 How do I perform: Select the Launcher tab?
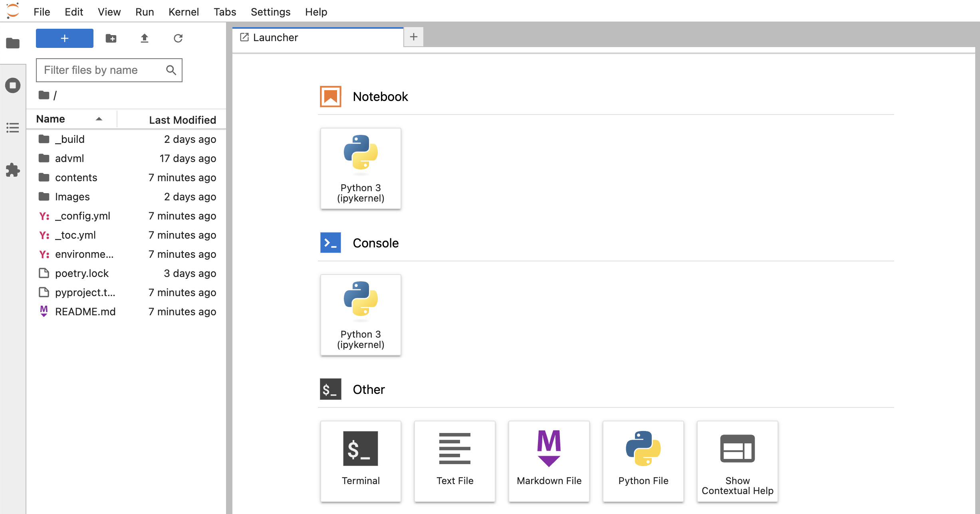318,38
